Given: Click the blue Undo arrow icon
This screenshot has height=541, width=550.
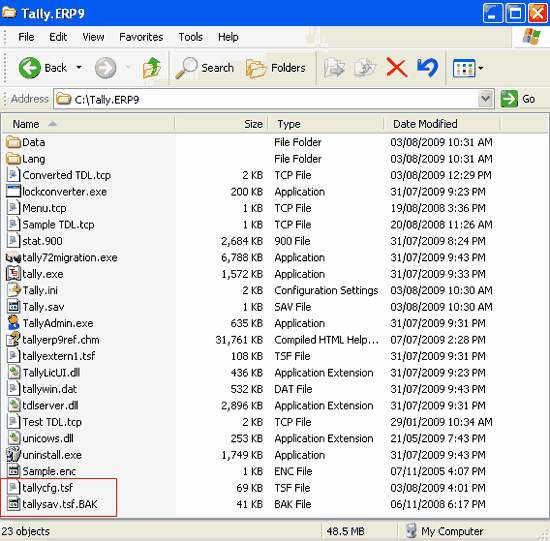Looking at the screenshot, I should pyautogui.click(x=427, y=67).
